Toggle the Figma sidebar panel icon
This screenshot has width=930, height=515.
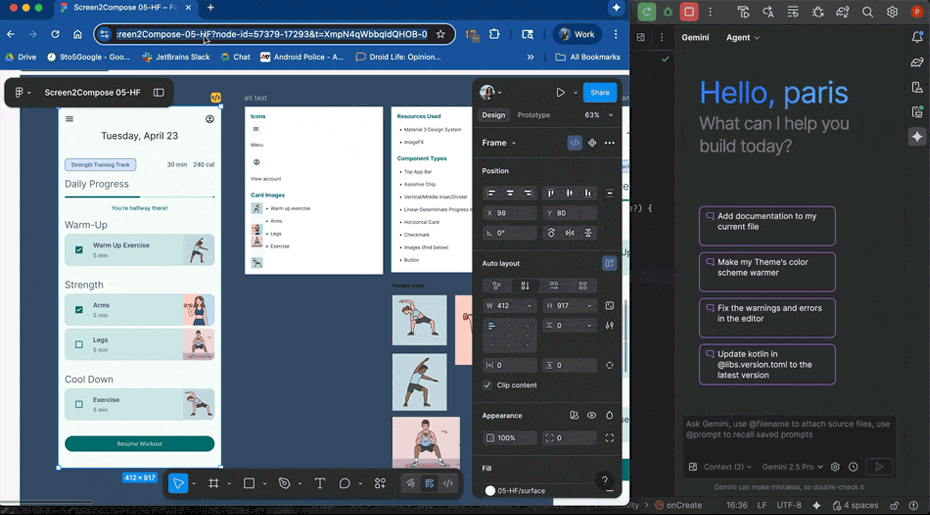point(159,93)
